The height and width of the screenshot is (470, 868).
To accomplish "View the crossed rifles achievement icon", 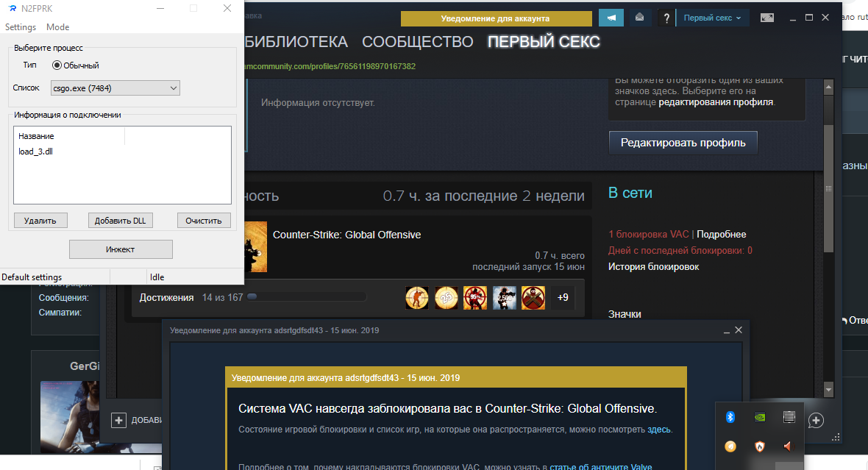I will click(533, 298).
